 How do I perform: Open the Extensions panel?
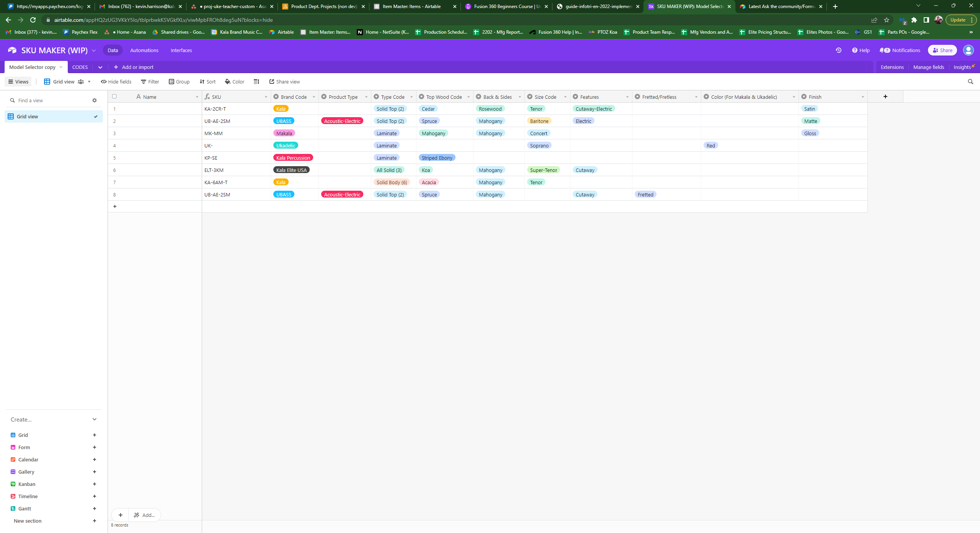click(892, 67)
